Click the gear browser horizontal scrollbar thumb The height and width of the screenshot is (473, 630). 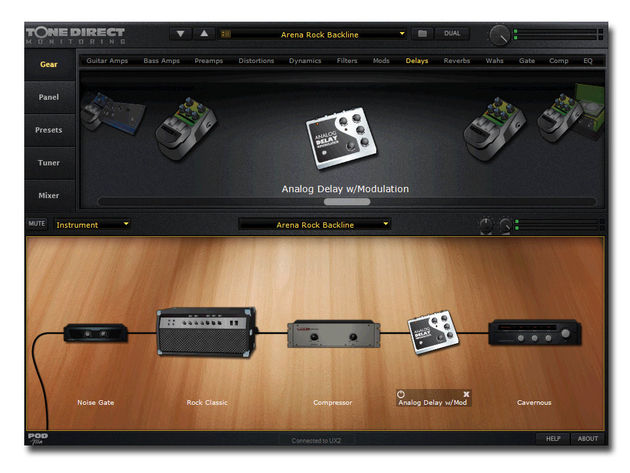[x=347, y=202]
